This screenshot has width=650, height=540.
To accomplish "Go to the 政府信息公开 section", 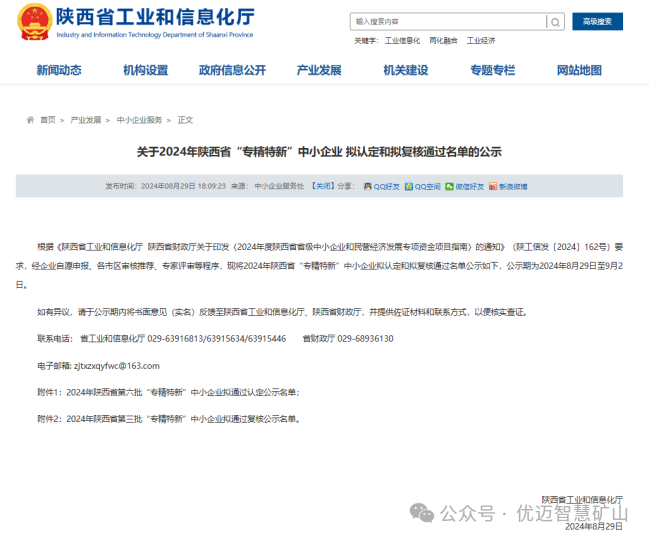I will tap(232, 70).
